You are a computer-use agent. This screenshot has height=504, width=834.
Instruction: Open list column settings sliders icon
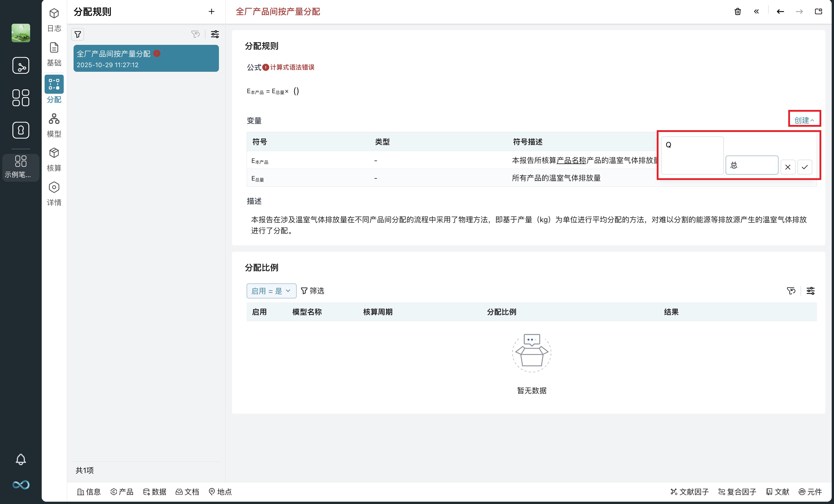click(215, 34)
